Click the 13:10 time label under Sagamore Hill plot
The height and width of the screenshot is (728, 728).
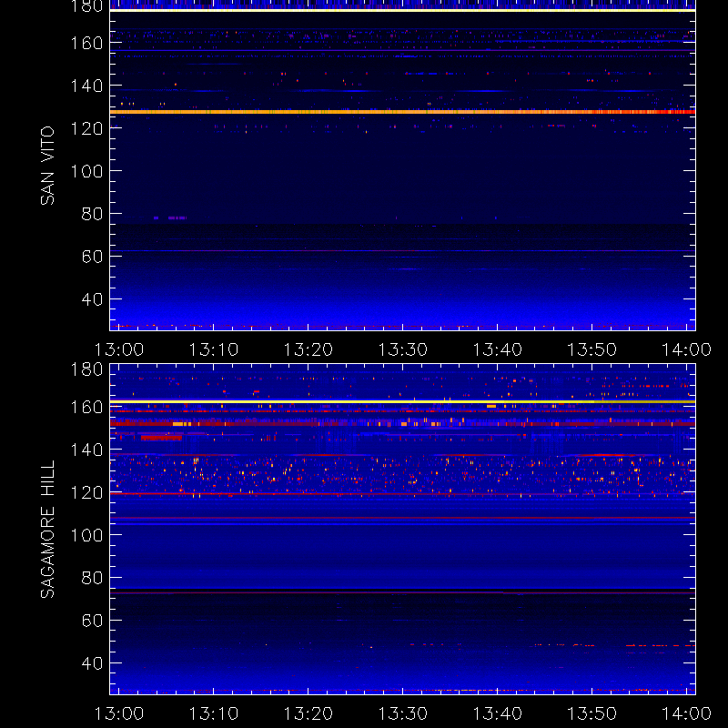(x=214, y=713)
